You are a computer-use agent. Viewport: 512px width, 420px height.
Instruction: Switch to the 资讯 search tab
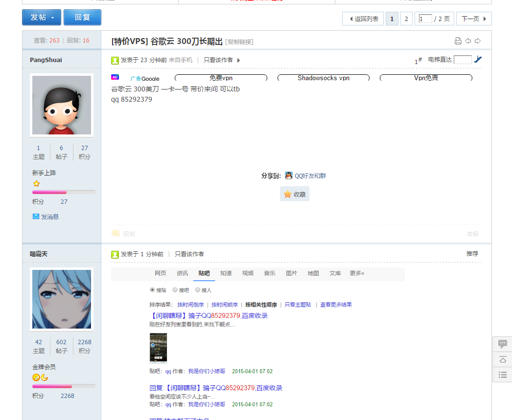(x=182, y=273)
